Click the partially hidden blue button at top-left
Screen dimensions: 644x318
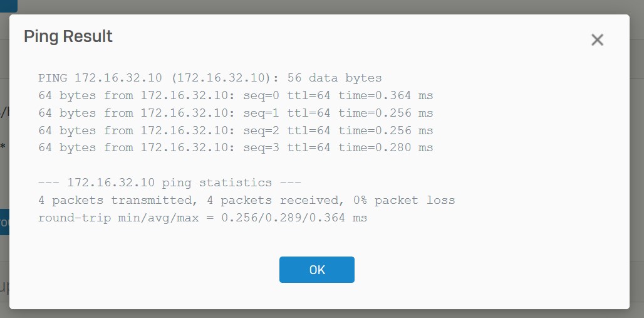(8, 6)
